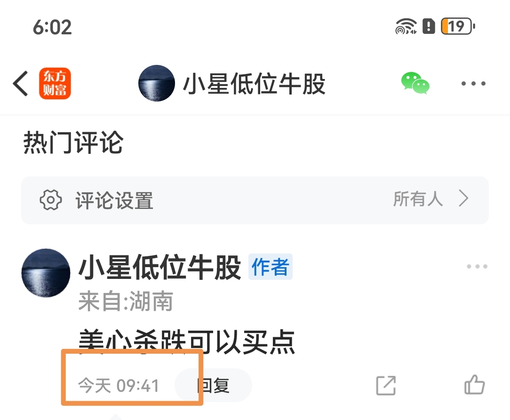Tap the share icon below comment
The width and height of the screenshot is (510, 420).
click(x=386, y=386)
